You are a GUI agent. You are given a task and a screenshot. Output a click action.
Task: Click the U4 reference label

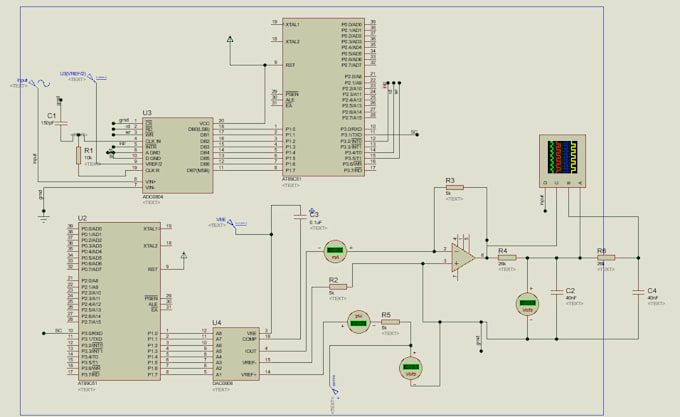[217, 323]
